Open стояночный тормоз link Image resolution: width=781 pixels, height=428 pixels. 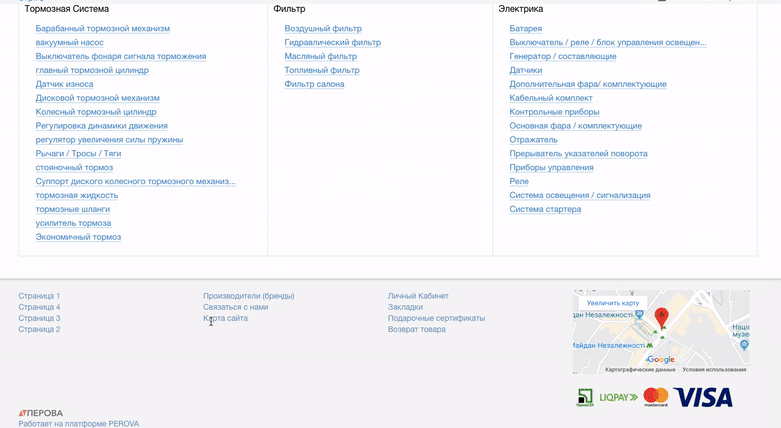click(74, 167)
